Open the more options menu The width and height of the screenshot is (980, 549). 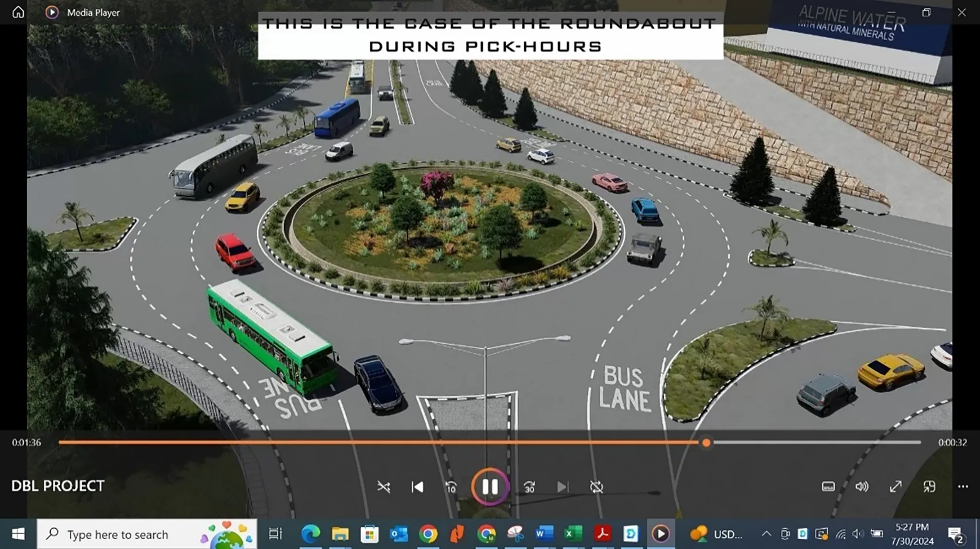(963, 486)
